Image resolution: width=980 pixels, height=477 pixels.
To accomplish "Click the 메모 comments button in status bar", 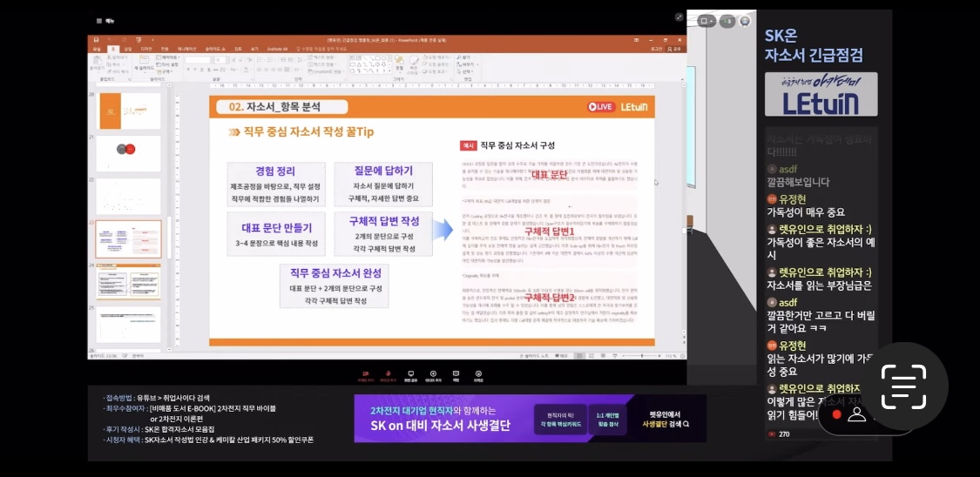I will pyautogui.click(x=561, y=356).
